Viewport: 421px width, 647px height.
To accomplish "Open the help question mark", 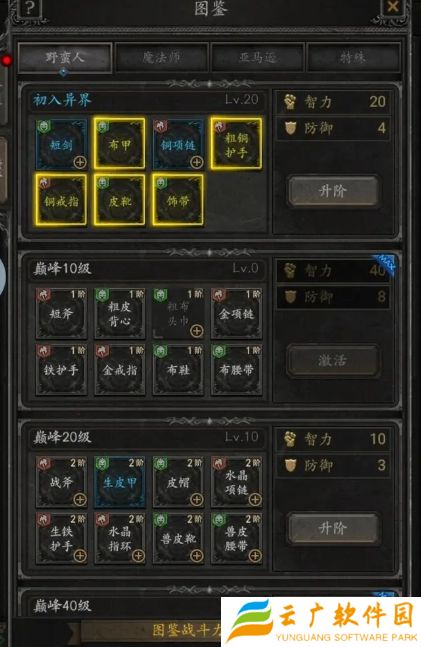I will [29, 8].
